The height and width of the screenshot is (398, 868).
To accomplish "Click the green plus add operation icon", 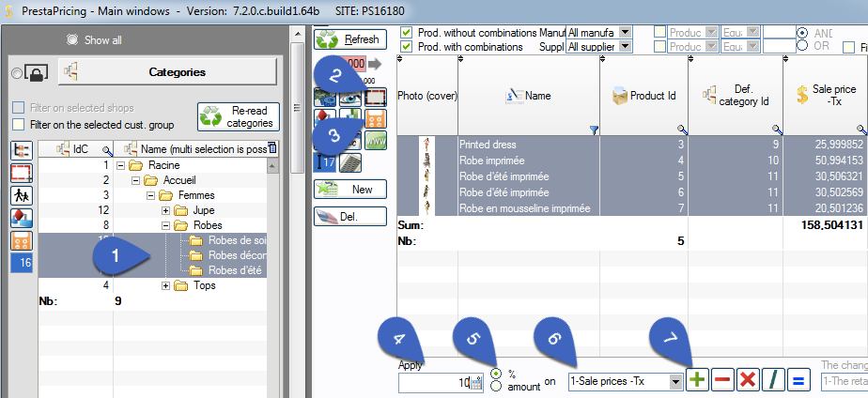I will coord(698,381).
